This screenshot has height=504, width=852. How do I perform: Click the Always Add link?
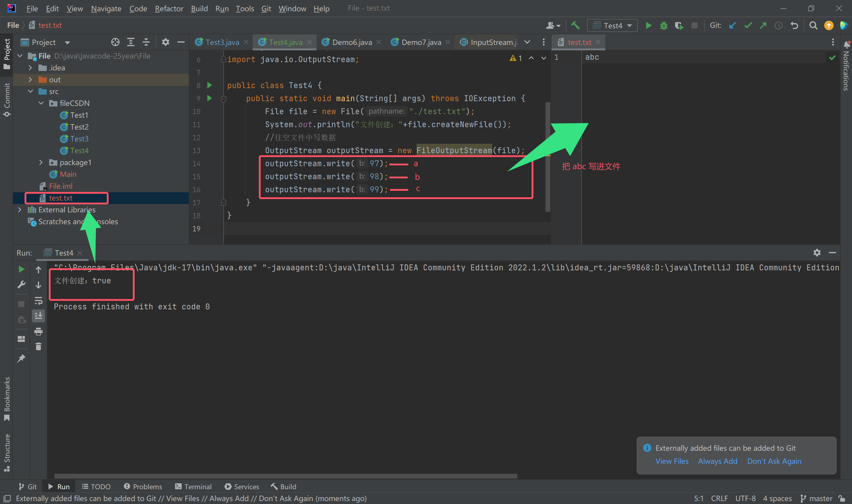pyautogui.click(x=717, y=461)
